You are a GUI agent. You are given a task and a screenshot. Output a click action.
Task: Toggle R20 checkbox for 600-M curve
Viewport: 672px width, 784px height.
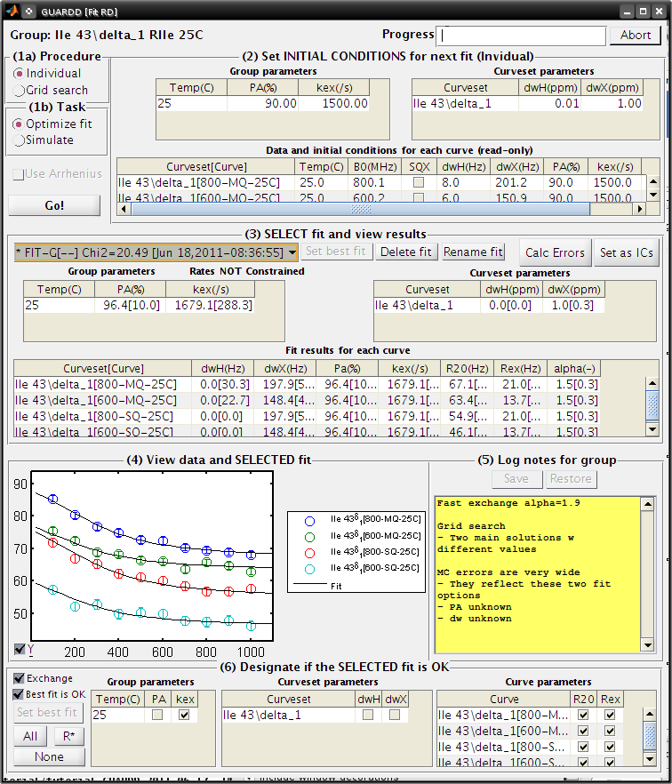583,731
